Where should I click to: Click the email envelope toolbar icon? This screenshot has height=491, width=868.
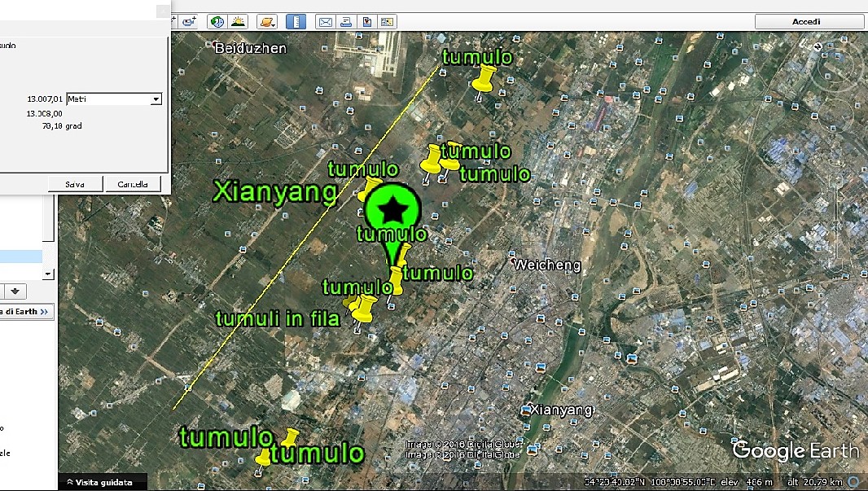[325, 22]
